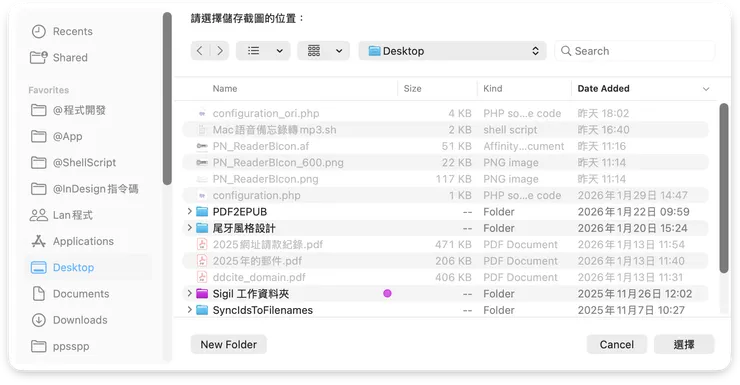This screenshot has width=740, height=385.
Task: Open @ShellScript favorite folder
Action: [x=84, y=163]
